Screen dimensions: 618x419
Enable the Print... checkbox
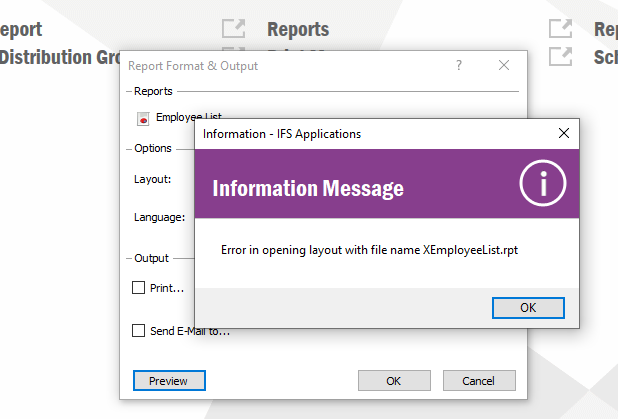coord(138,288)
